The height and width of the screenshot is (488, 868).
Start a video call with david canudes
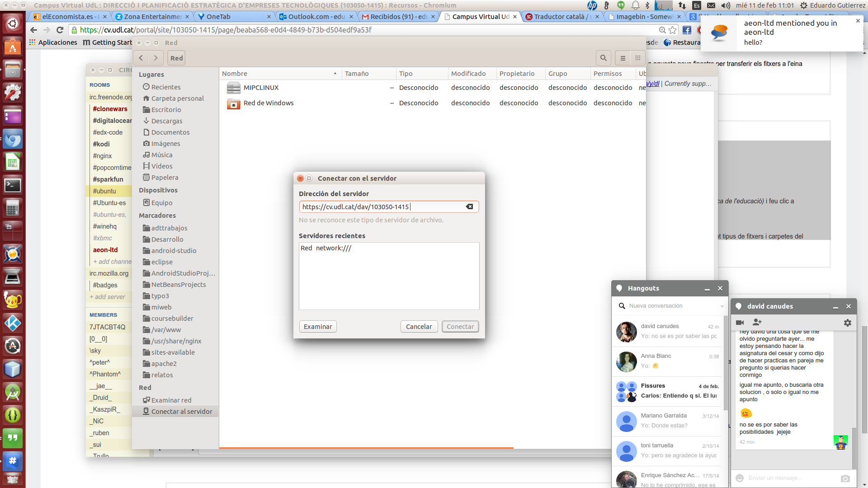click(740, 322)
